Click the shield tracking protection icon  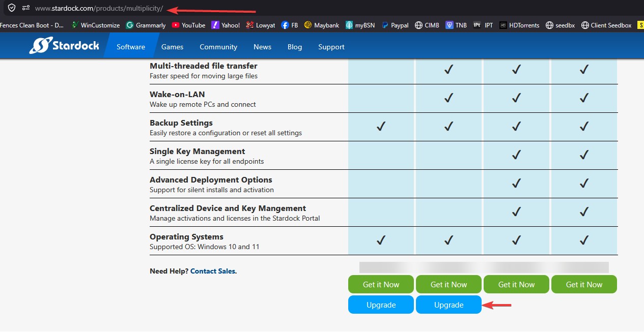pyautogui.click(x=11, y=8)
